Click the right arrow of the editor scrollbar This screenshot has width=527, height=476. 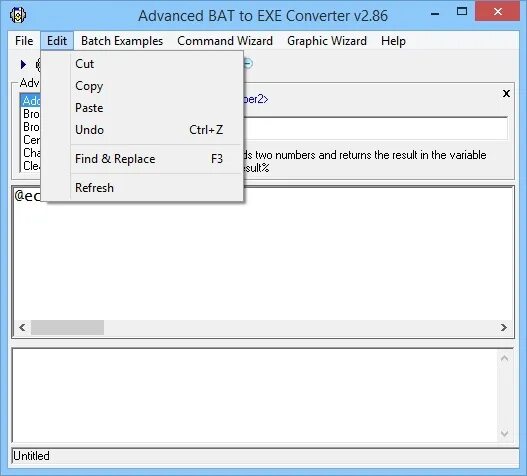pyautogui.click(x=503, y=327)
